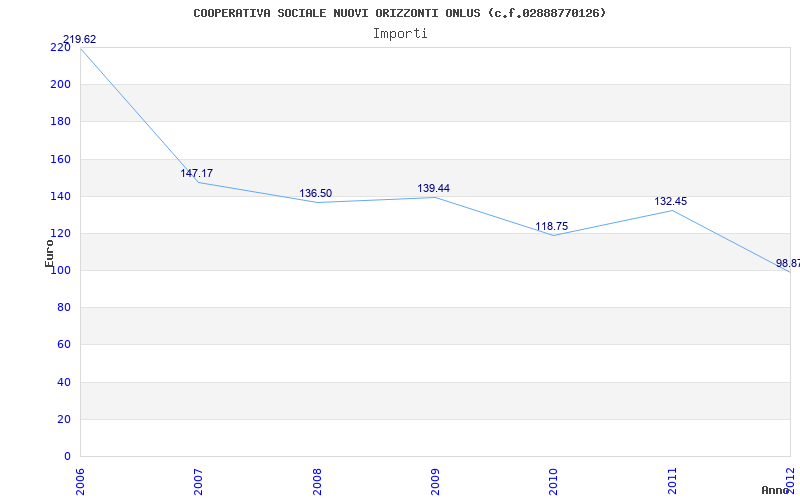This screenshot has width=800, height=500.
Task: Select the 2011 x-axis label
Action: (x=672, y=479)
